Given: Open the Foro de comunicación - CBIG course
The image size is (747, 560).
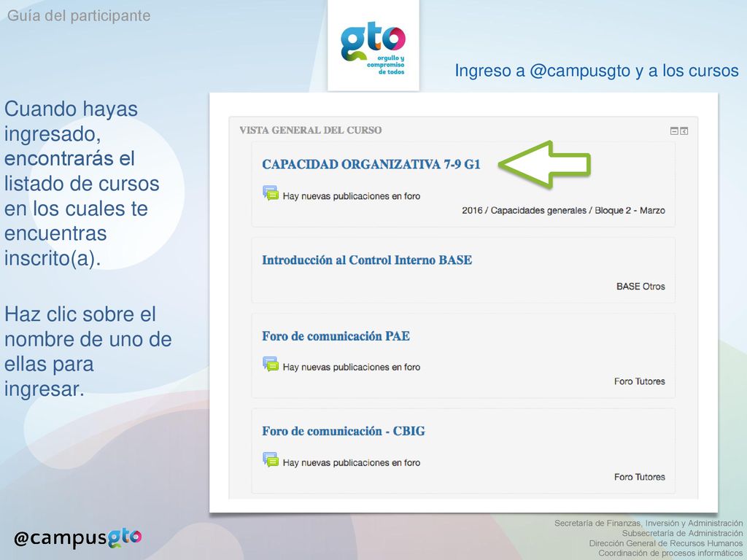Looking at the screenshot, I should [344, 431].
